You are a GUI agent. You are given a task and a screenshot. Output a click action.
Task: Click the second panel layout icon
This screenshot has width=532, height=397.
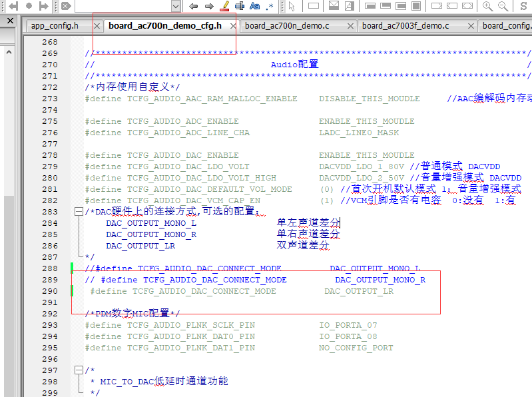386,6
